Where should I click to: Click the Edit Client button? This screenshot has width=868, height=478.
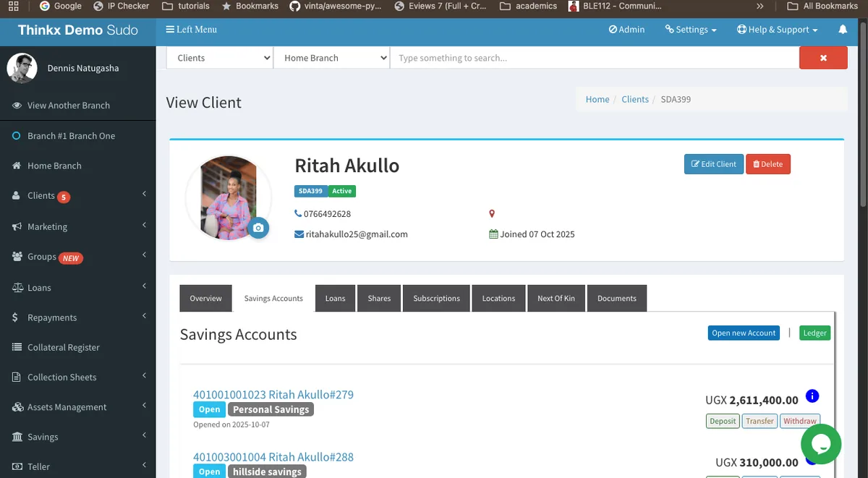tap(714, 164)
